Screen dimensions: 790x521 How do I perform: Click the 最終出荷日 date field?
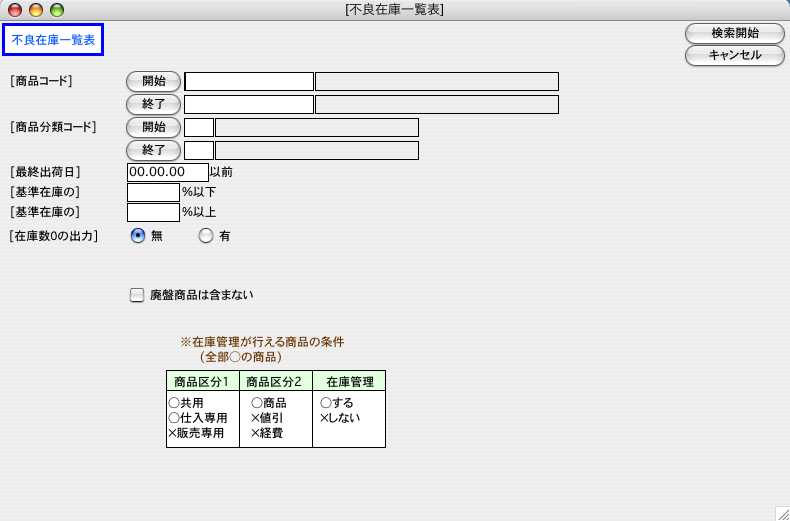[167, 172]
